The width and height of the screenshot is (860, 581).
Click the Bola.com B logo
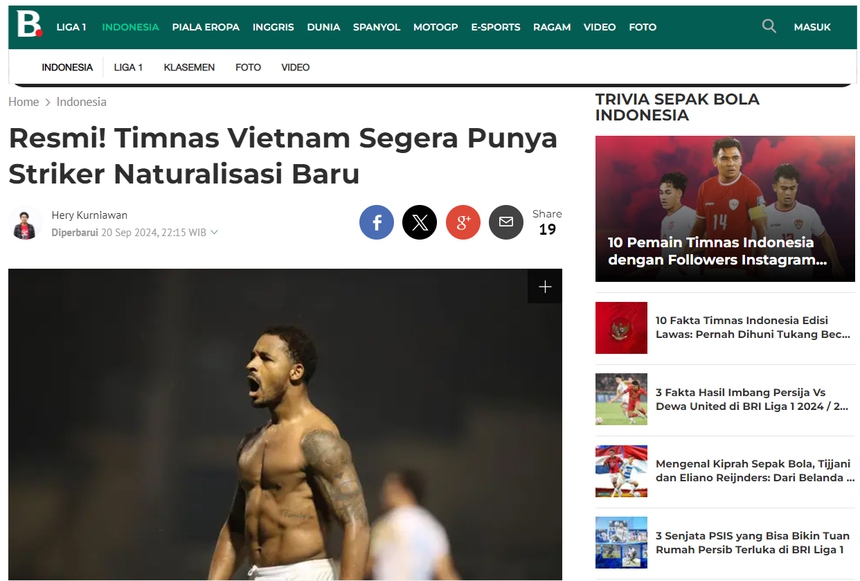(x=29, y=25)
